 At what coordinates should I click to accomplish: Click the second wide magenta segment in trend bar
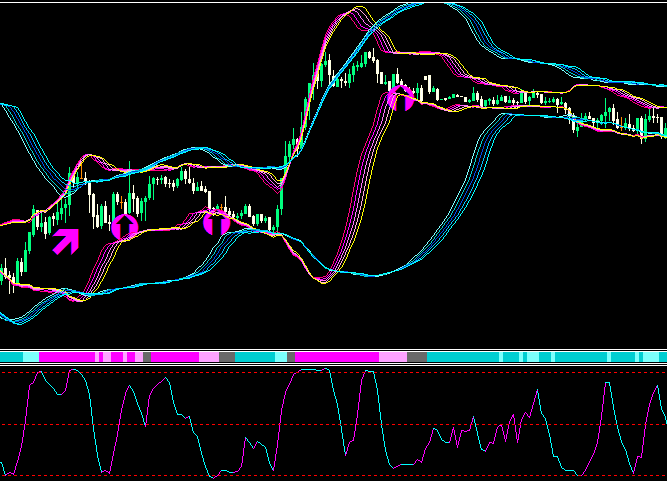point(336,356)
